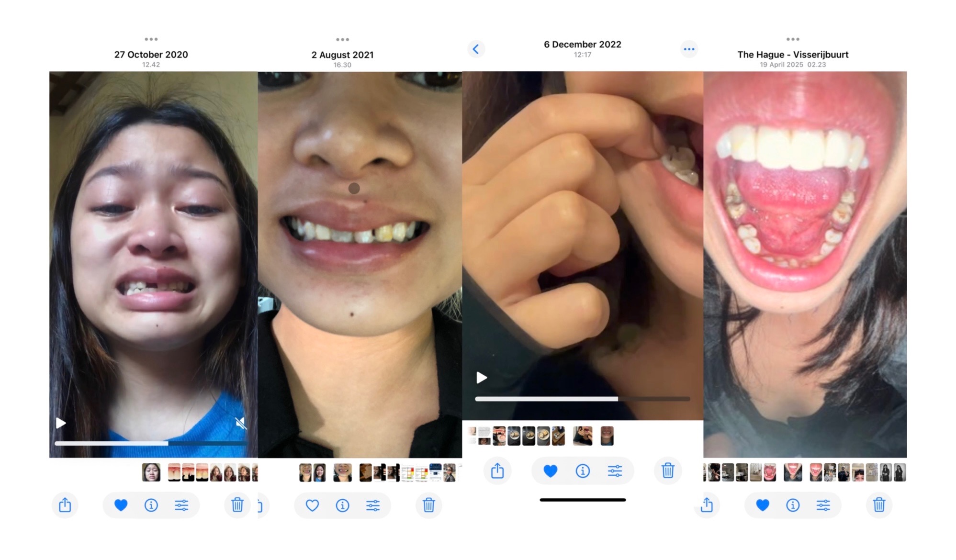This screenshot has height=560, width=956.
Task: Delete the 2 August 2021 photo
Action: (x=429, y=505)
